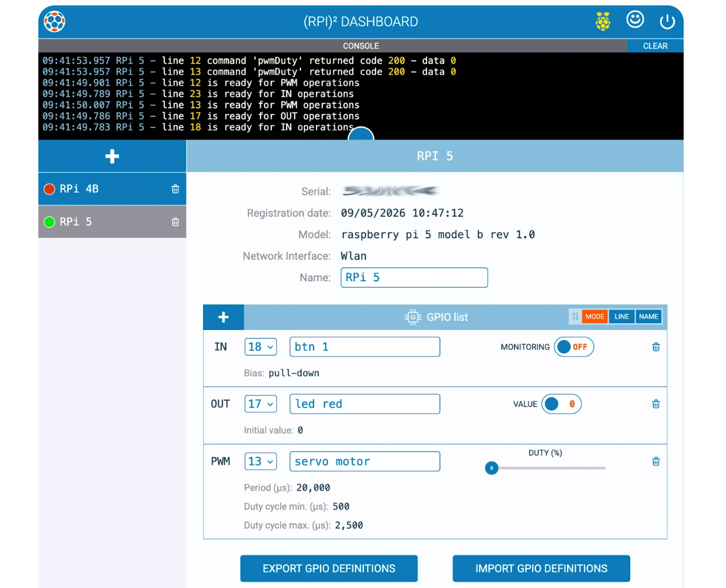The height and width of the screenshot is (588, 726).
Task: Click the console resize handle circle
Action: point(361,134)
